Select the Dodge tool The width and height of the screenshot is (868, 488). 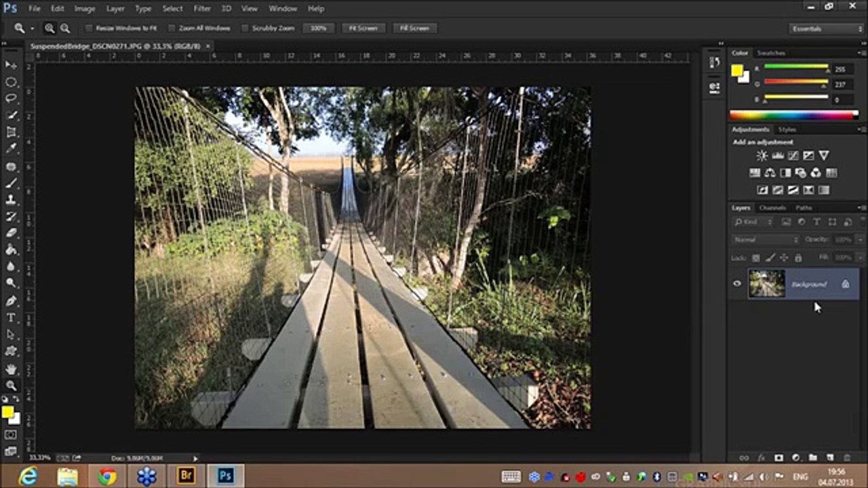click(x=11, y=283)
